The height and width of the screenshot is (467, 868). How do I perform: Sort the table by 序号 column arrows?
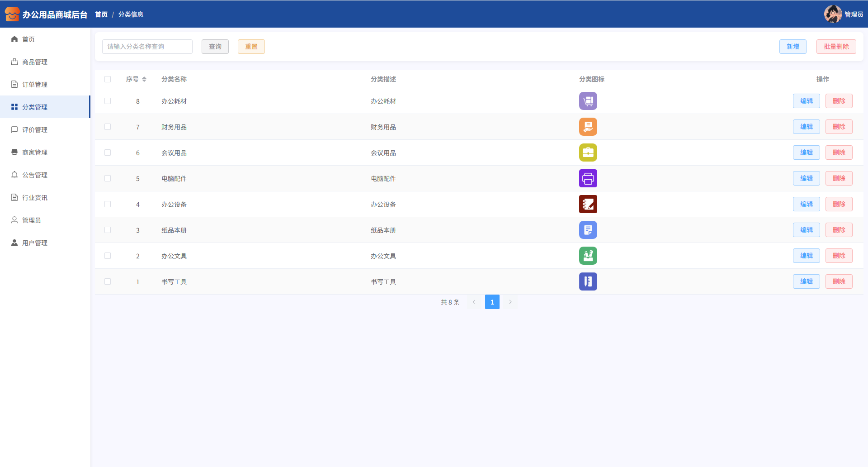coord(144,79)
